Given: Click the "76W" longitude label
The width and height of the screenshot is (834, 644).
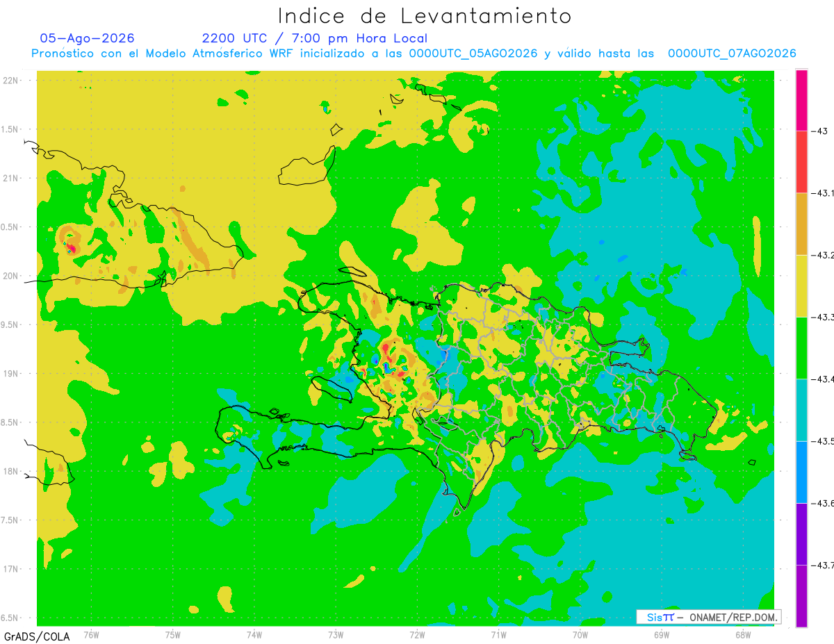Looking at the screenshot, I should [91, 636].
